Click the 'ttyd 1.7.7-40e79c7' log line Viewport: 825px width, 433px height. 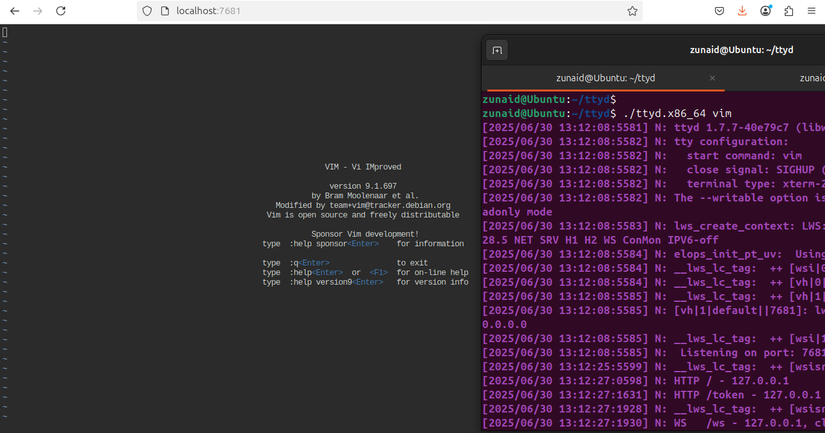pyautogui.click(x=653, y=127)
